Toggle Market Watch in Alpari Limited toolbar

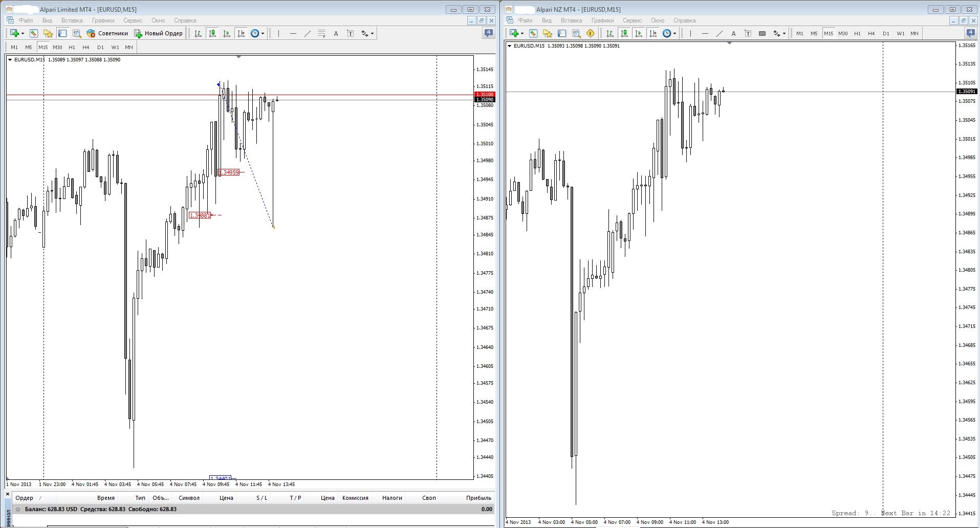click(x=34, y=33)
